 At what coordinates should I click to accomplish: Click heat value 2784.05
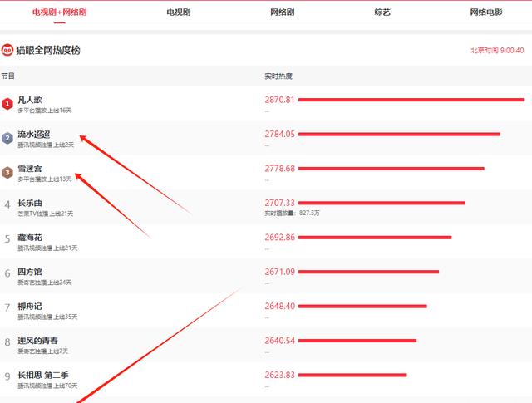[279, 134]
